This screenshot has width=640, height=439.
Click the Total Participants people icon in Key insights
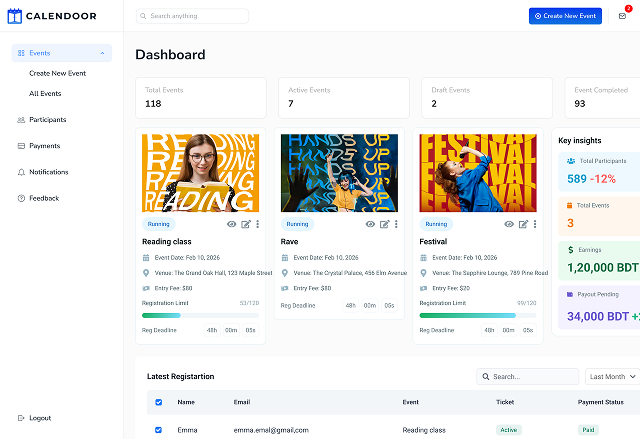click(x=571, y=161)
